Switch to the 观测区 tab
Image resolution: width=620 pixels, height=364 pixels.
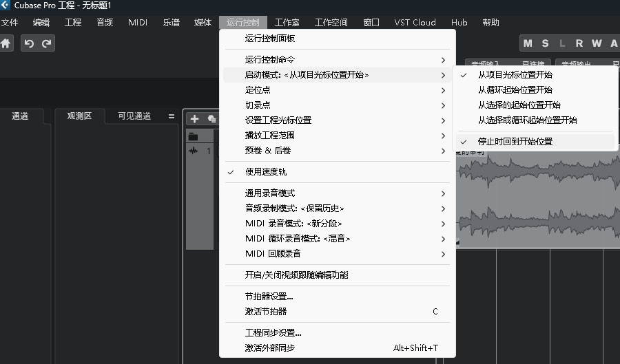[x=79, y=116]
